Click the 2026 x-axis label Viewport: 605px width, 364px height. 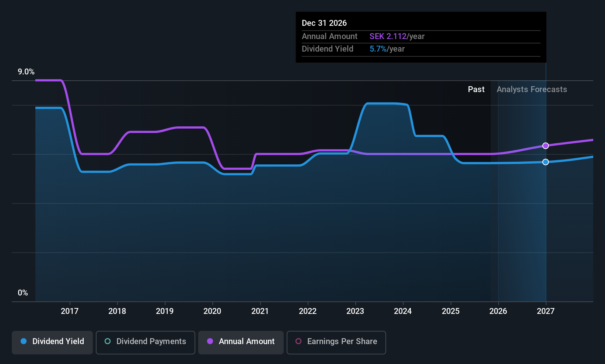[x=498, y=311]
